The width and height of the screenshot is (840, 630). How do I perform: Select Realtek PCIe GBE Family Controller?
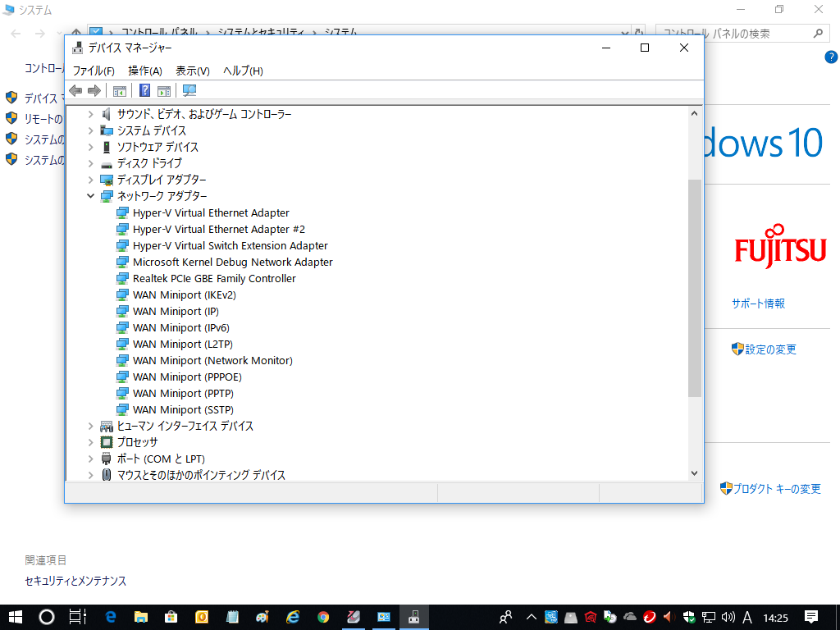pos(214,279)
